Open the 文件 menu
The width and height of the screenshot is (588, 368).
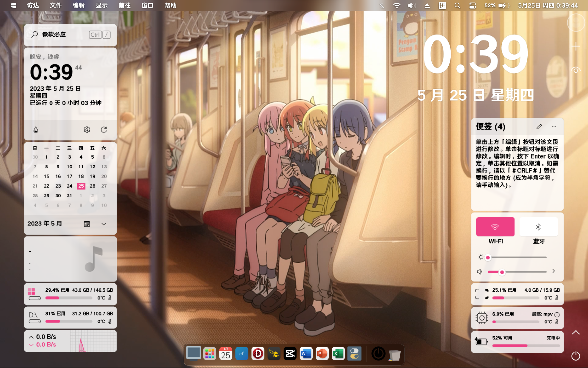[56, 5]
